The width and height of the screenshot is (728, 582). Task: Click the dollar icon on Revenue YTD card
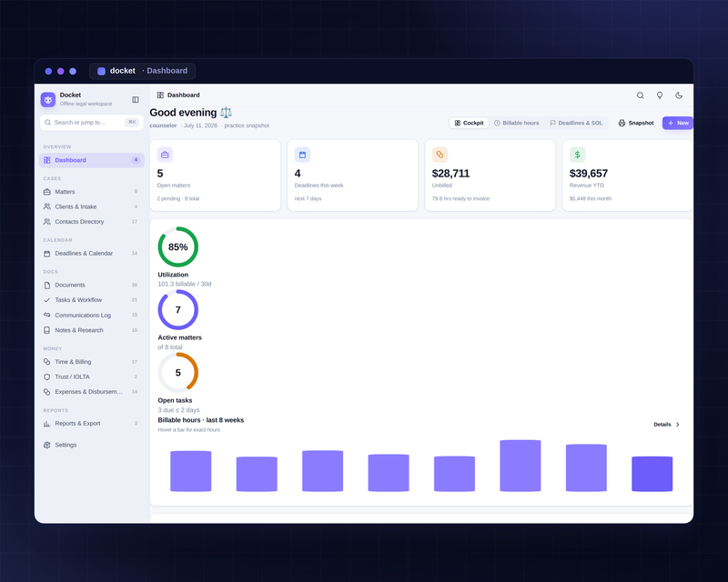(x=577, y=155)
